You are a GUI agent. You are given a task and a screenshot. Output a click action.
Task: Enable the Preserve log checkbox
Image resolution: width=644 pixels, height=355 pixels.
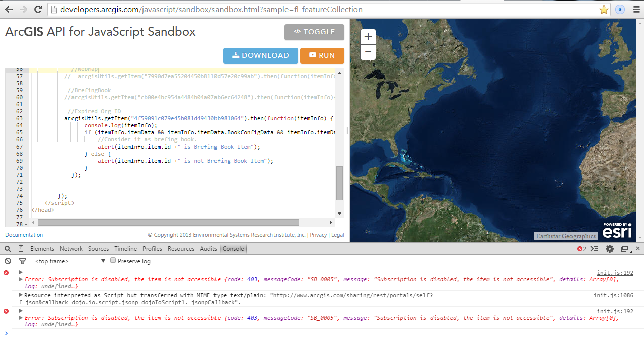point(113,261)
